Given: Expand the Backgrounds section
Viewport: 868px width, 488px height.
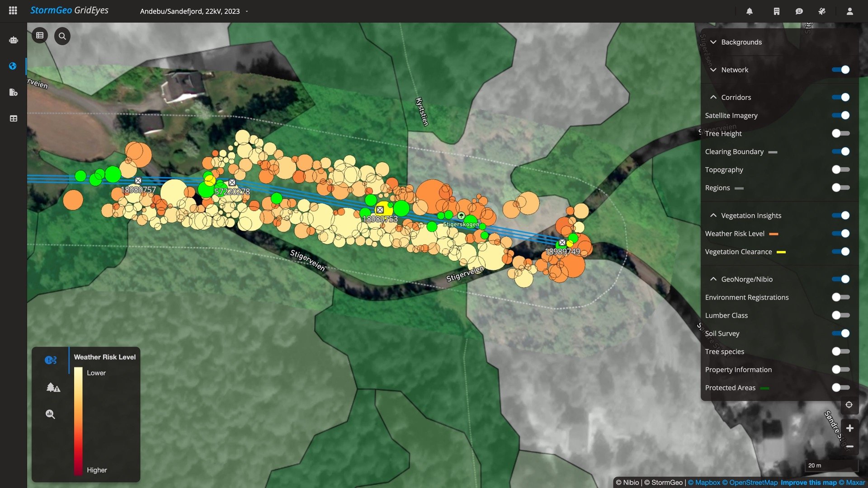Looking at the screenshot, I should [x=713, y=42].
